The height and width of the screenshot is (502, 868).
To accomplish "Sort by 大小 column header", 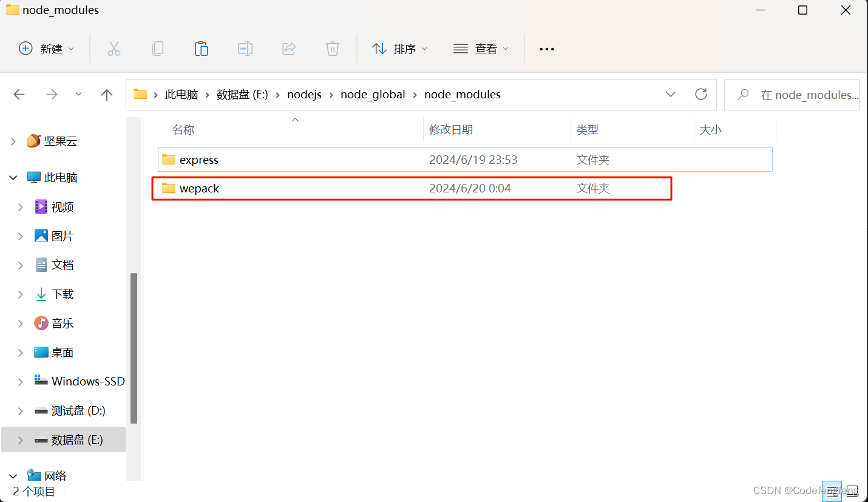I will 711,129.
